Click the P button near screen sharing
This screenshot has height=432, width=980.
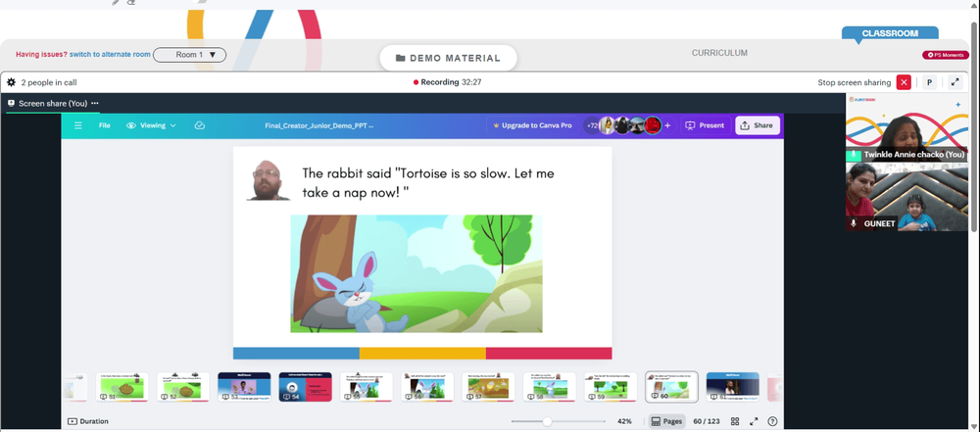pos(929,82)
